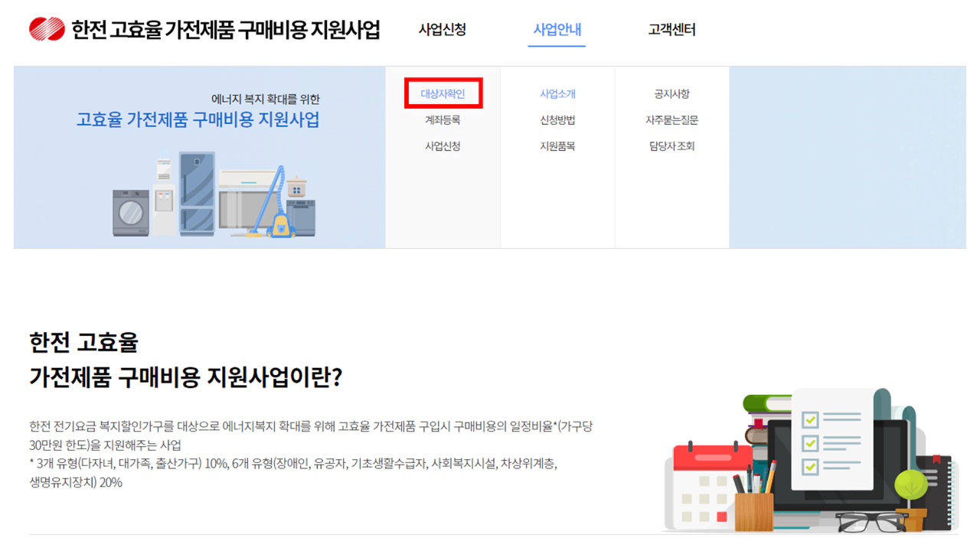Open the 자주묻는질문 page
This screenshot has width=980, height=551.
674,120
